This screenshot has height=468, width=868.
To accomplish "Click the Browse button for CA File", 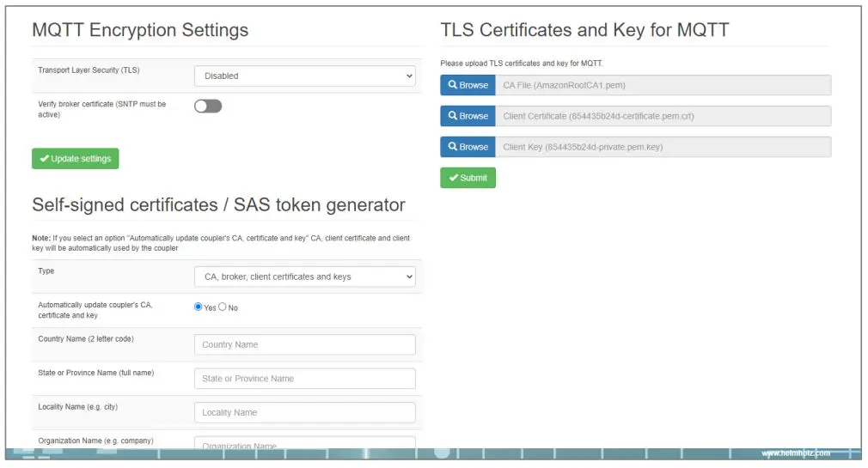I will 468,85.
